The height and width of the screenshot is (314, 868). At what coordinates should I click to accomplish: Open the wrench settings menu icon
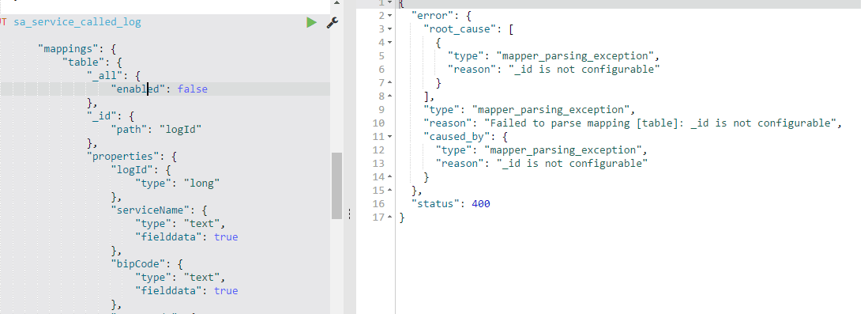[x=333, y=22]
